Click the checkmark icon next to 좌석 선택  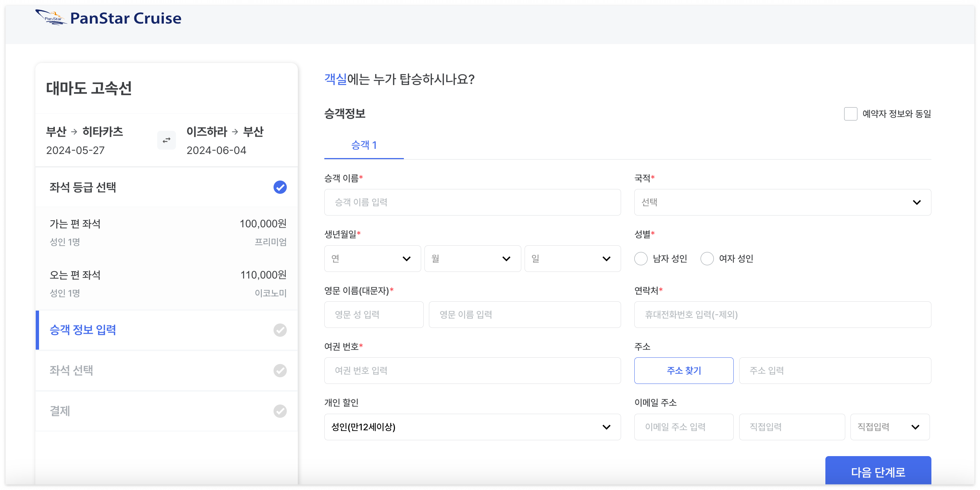pos(280,371)
